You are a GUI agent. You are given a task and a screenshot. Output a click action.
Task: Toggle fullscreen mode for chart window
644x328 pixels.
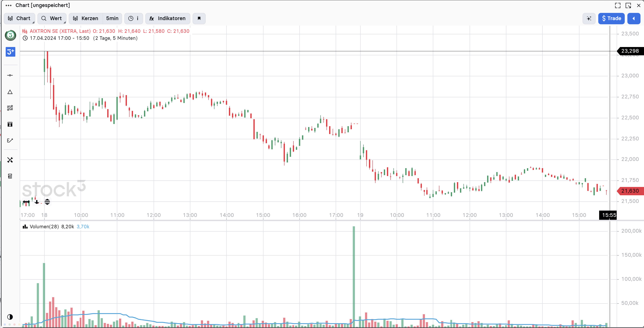click(x=618, y=5)
